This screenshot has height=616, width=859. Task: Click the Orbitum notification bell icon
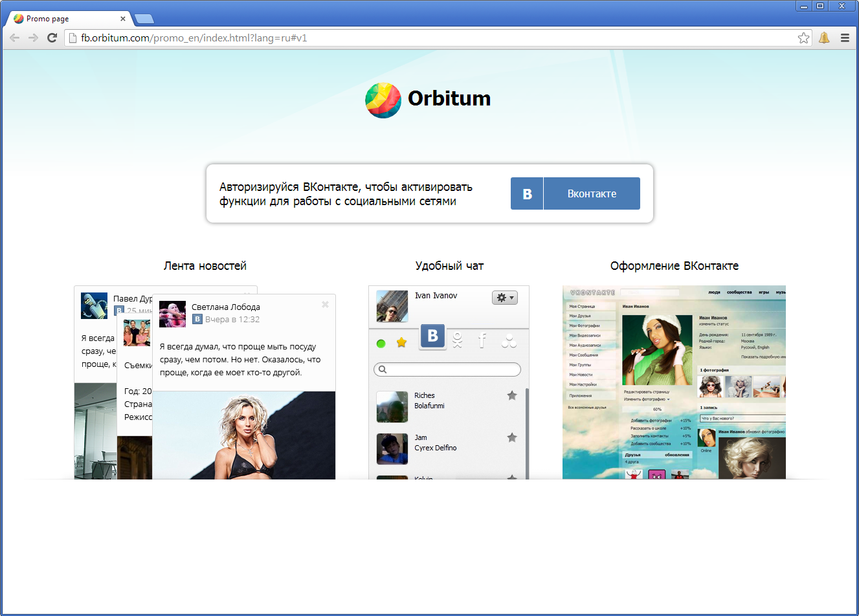(824, 38)
